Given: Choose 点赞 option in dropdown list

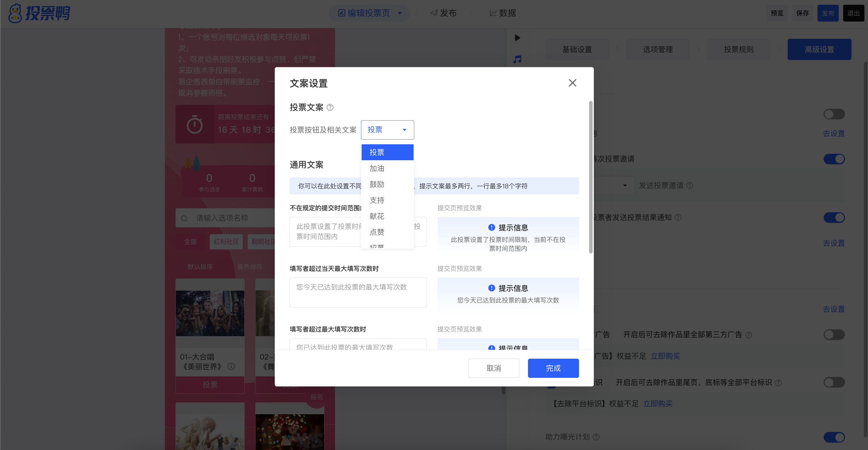Looking at the screenshot, I should (x=377, y=232).
